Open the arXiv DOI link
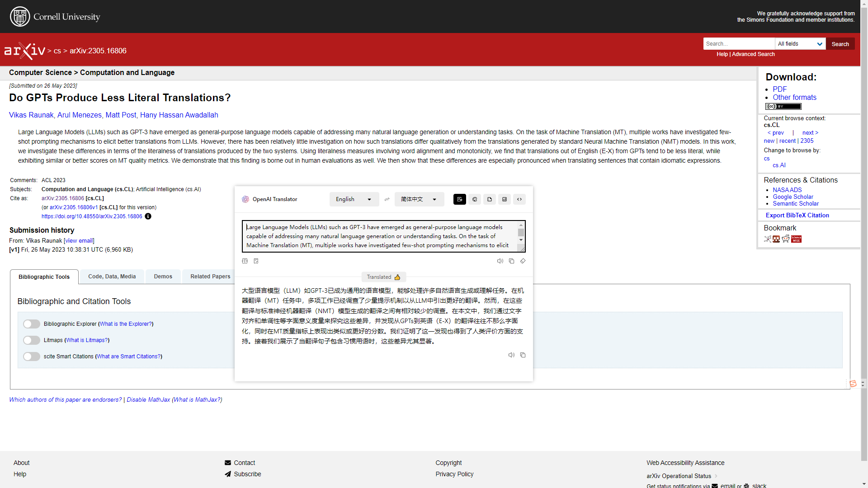868x488 pixels. coord(92,216)
